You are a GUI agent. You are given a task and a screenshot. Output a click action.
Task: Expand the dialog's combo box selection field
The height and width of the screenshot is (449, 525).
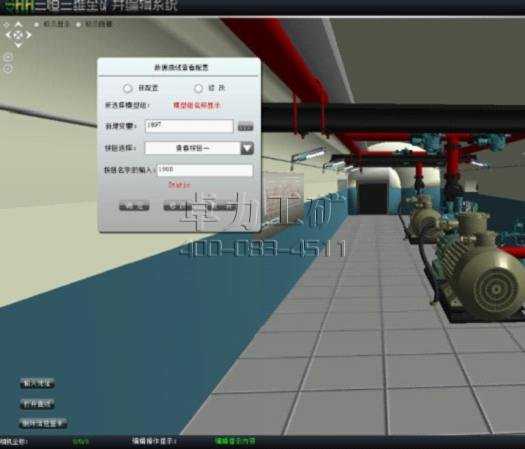coord(193,148)
